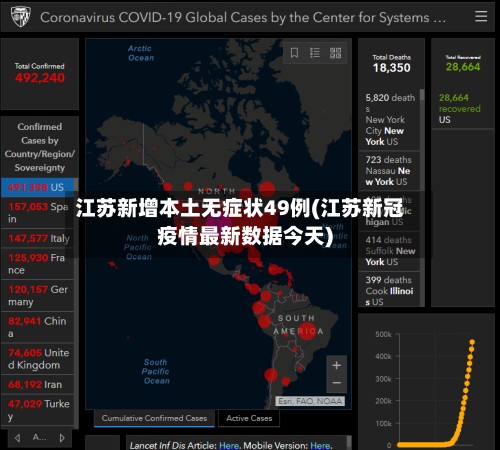Image resolution: width=500 pixels, height=450 pixels.
Task: Zoom in on the map with plus button
Action: tap(337, 365)
